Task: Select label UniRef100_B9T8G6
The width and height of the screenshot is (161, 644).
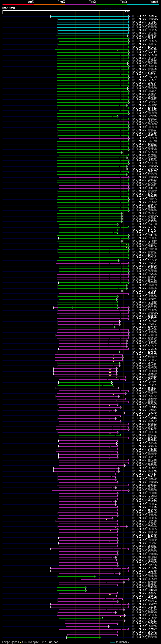Action: coord(144,283)
